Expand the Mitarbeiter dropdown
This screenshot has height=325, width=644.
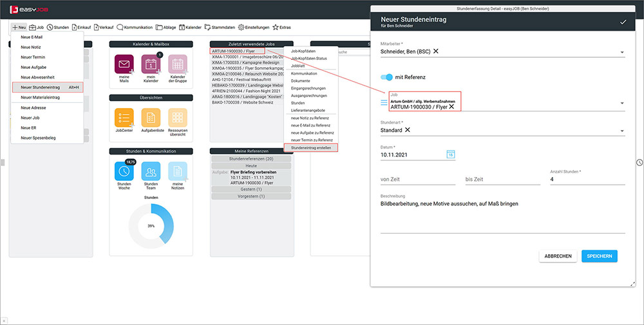point(622,53)
